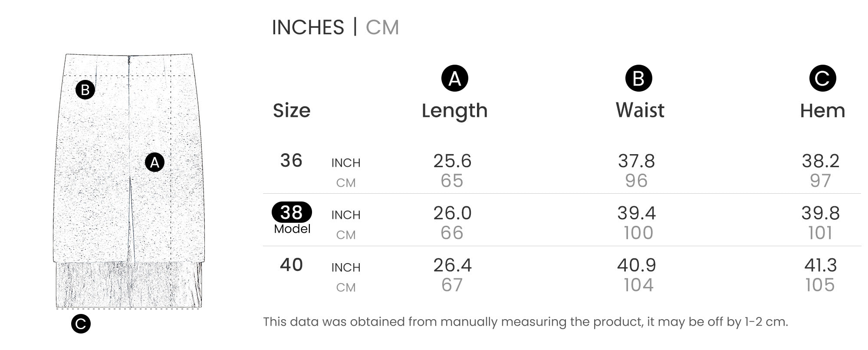Click the 26.0 length value for size 38
This screenshot has height=350, width=868.
point(452,213)
